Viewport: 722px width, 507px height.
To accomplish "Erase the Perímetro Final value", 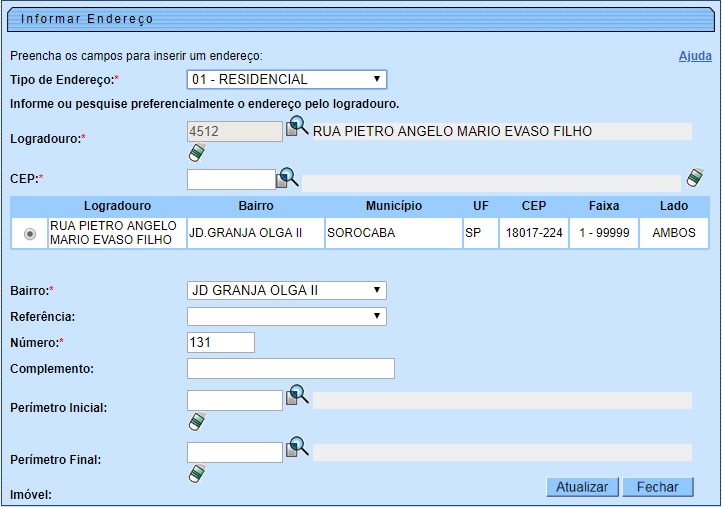I will (197, 473).
